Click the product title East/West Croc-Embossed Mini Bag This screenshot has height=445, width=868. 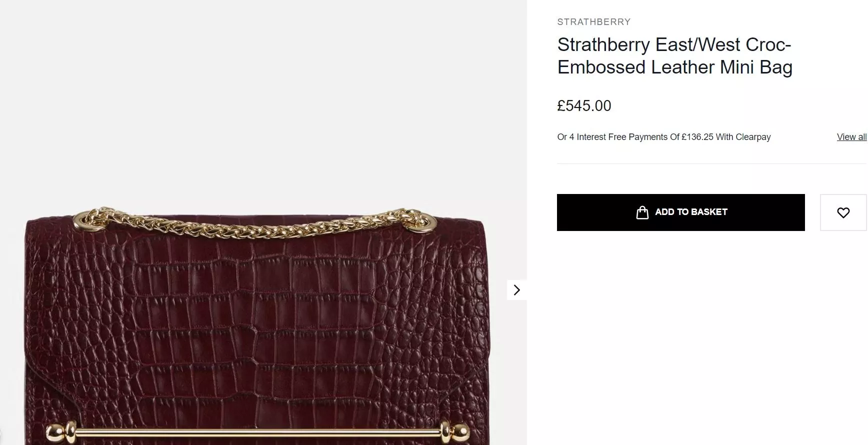674,56
